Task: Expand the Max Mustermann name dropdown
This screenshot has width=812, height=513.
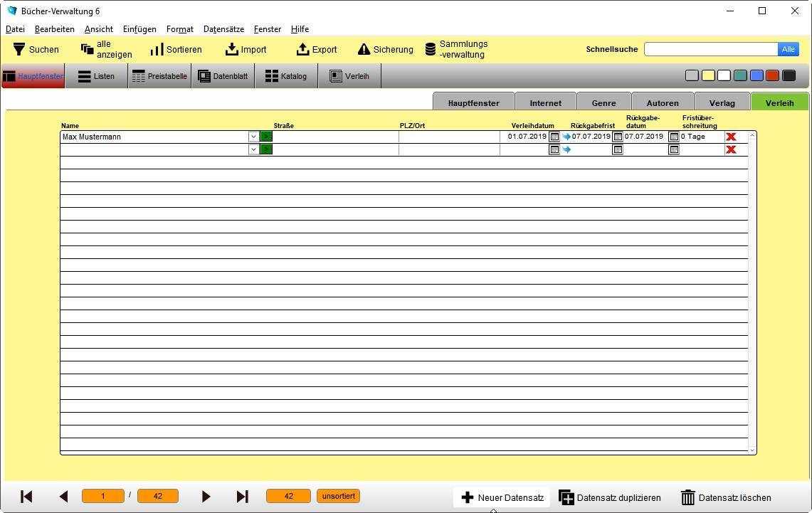Action: pyautogui.click(x=253, y=137)
